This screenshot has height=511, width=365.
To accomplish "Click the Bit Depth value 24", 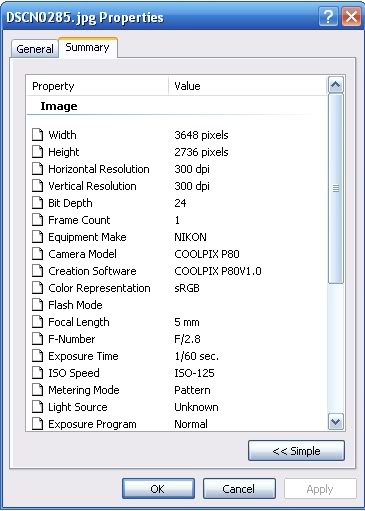I will [180, 203].
